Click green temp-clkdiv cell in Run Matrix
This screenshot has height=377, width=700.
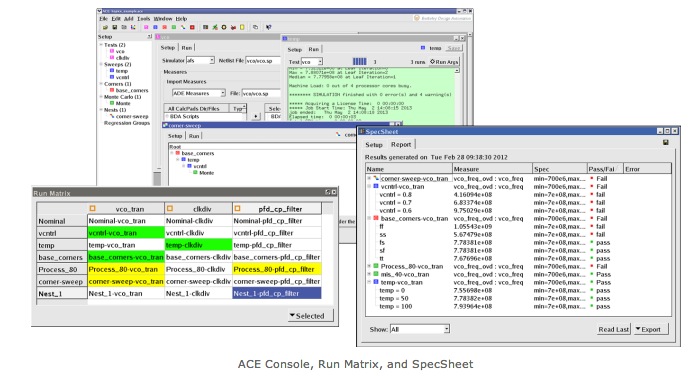coord(198,245)
